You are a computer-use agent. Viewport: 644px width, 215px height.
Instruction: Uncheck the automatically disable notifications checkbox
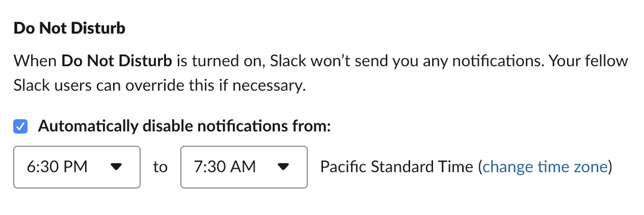click(20, 126)
